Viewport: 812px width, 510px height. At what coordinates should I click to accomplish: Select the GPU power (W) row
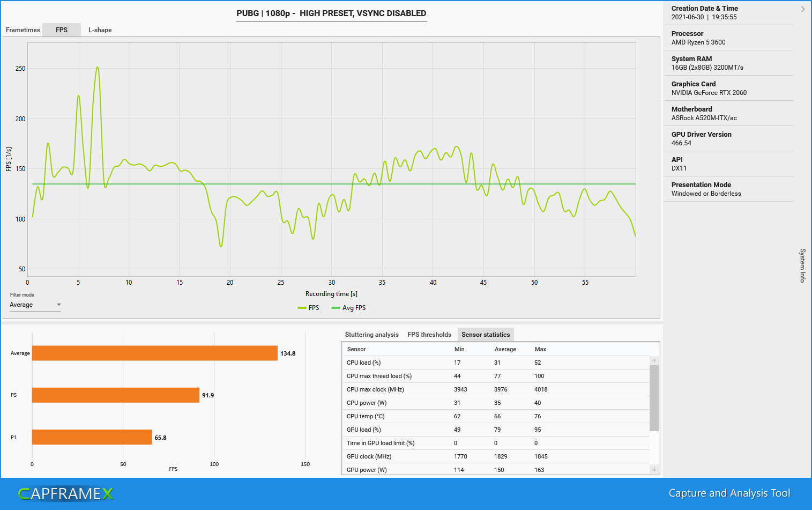[x=496, y=469]
